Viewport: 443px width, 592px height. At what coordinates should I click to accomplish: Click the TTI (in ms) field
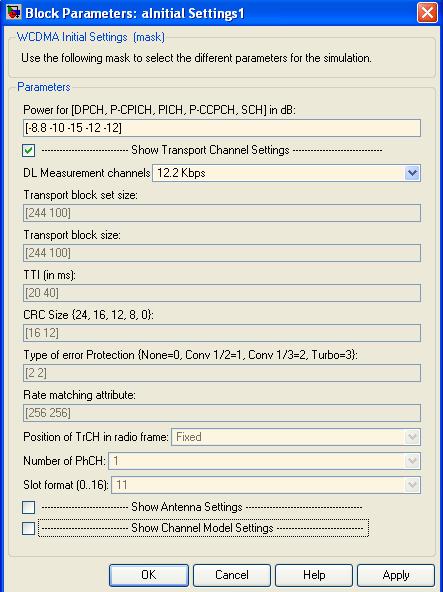point(222,293)
